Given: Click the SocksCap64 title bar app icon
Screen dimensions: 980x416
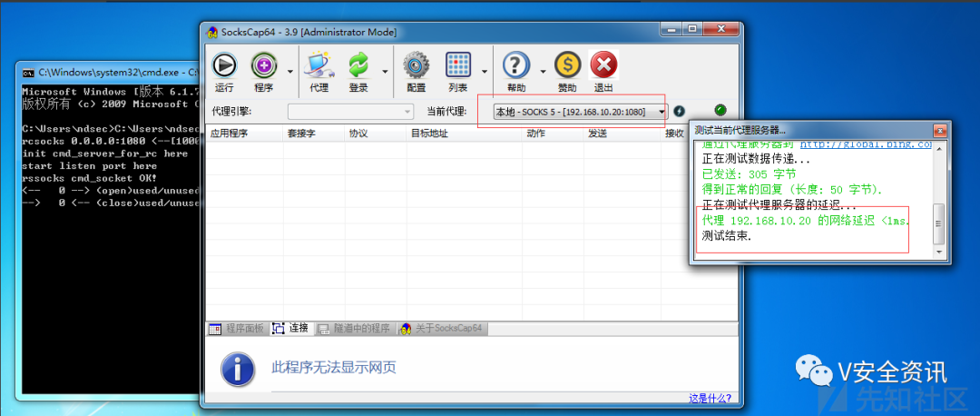Looking at the screenshot, I should tap(212, 32).
